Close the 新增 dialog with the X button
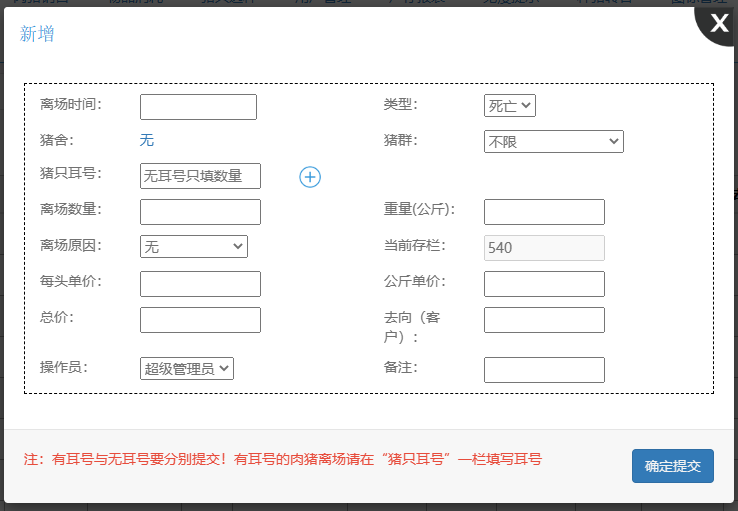Viewport: 738px width, 511px height. point(718,25)
